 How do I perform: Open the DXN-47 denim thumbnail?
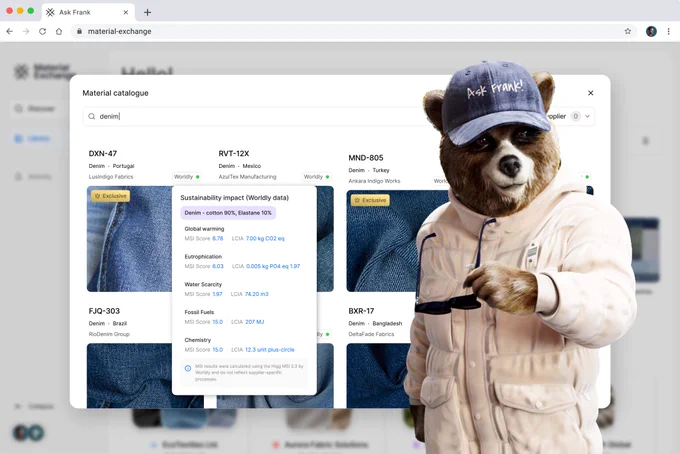(x=130, y=239)
